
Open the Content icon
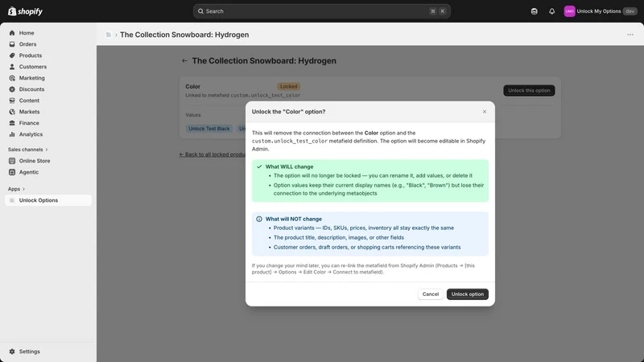(x=12, y=101)
